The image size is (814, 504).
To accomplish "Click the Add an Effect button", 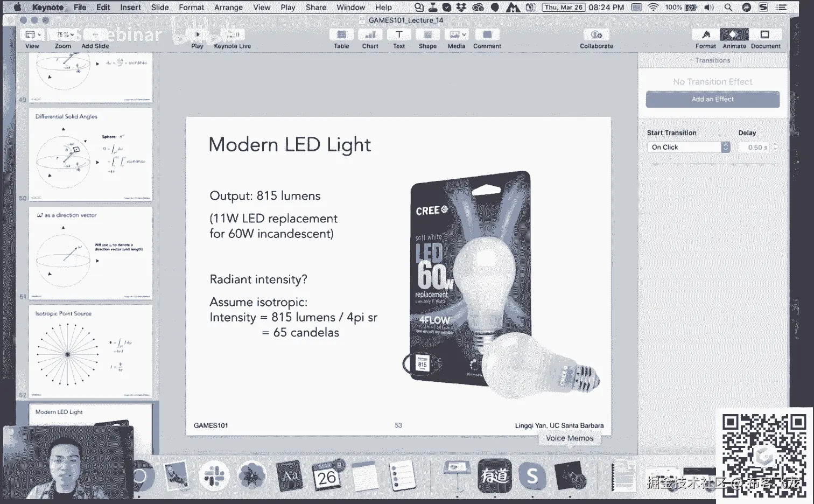I will [x=712, y=99].
